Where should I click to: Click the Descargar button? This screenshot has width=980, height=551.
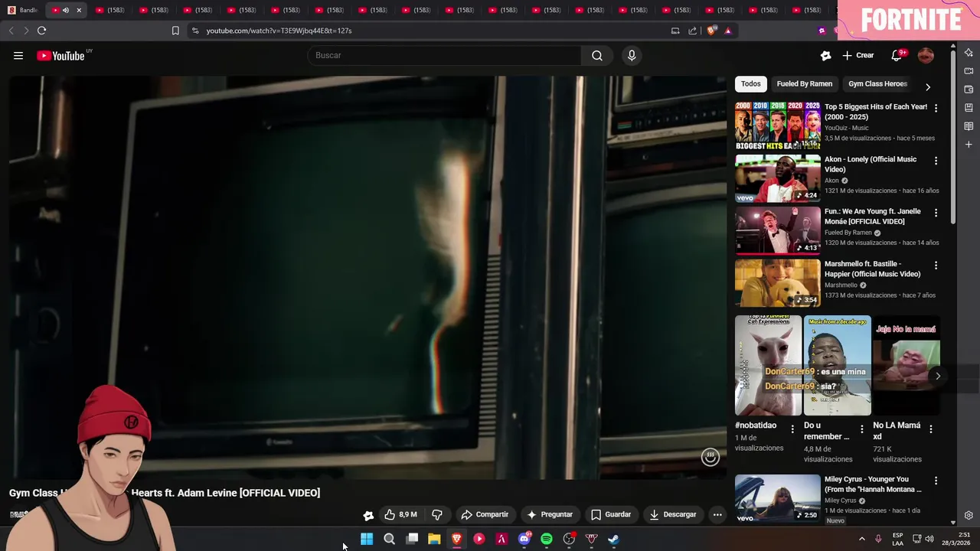click(x=673, y=514)
